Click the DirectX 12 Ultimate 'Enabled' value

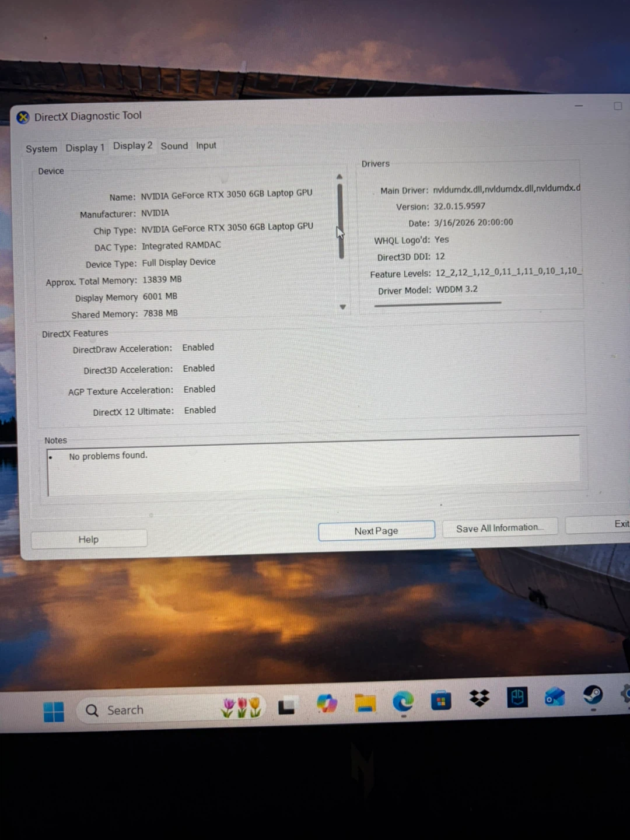pos(200,410)
